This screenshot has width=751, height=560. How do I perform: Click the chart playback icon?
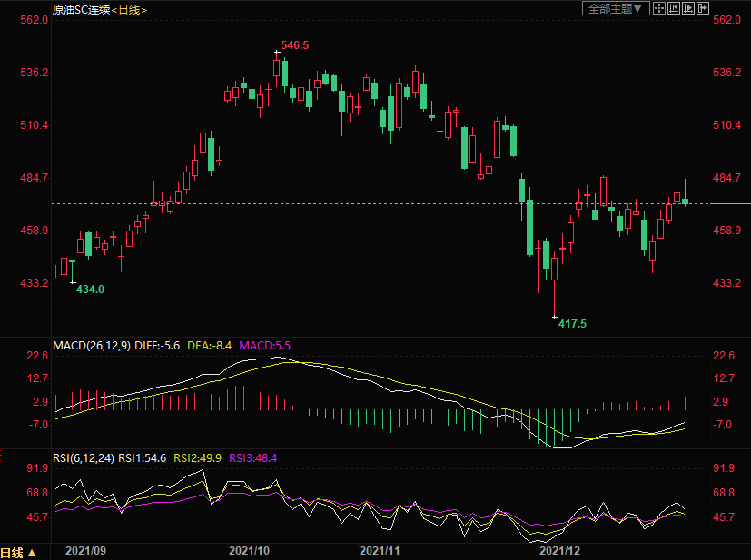coord(687,8)
